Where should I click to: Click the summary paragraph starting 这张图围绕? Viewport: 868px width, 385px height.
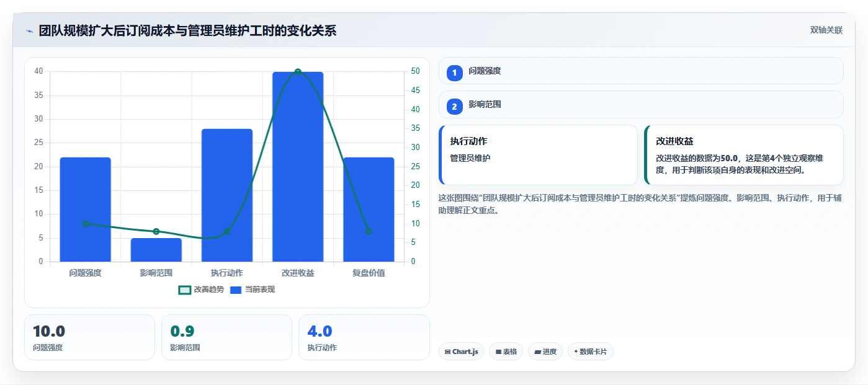tap(640, 204)
